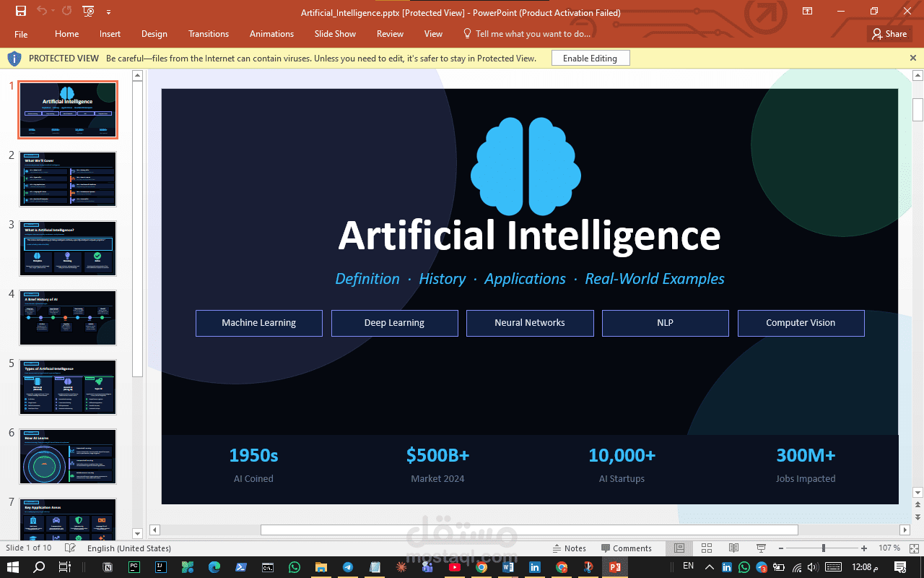This screenshot has height=578, width=924.
Task: Click the brain graphic on the slide
Action: (526, 166)
